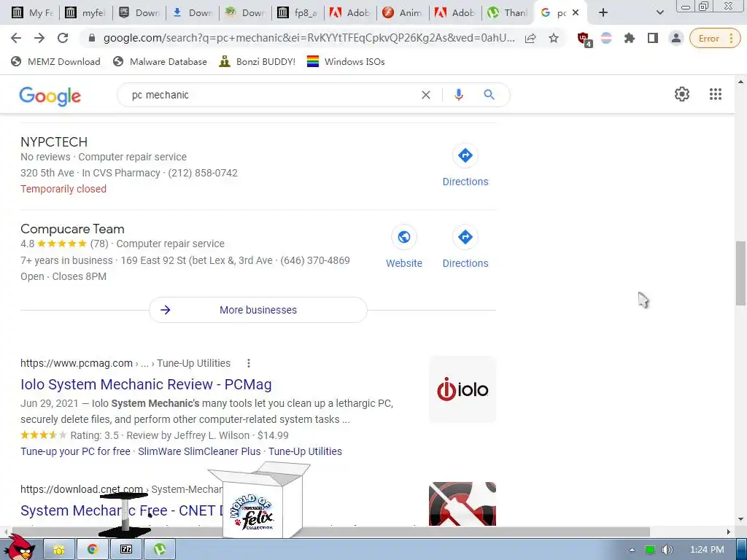Start voice search with microphone icon
The image size is (747, 560).
(458, 95)
